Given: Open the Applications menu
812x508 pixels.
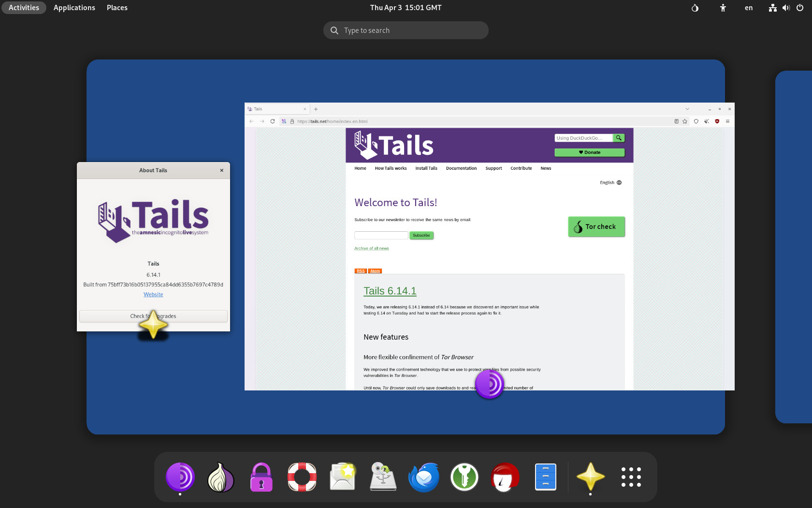Looking at the screenshot, I should click(x=74, y=8).
